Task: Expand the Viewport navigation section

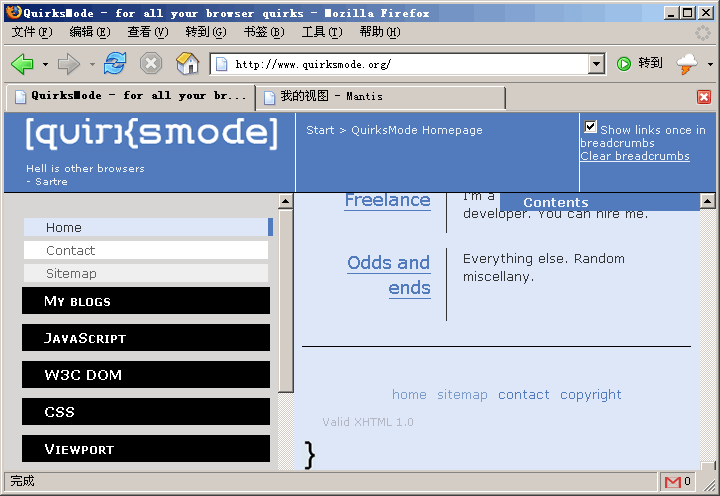Action: (x=146, y=449)
